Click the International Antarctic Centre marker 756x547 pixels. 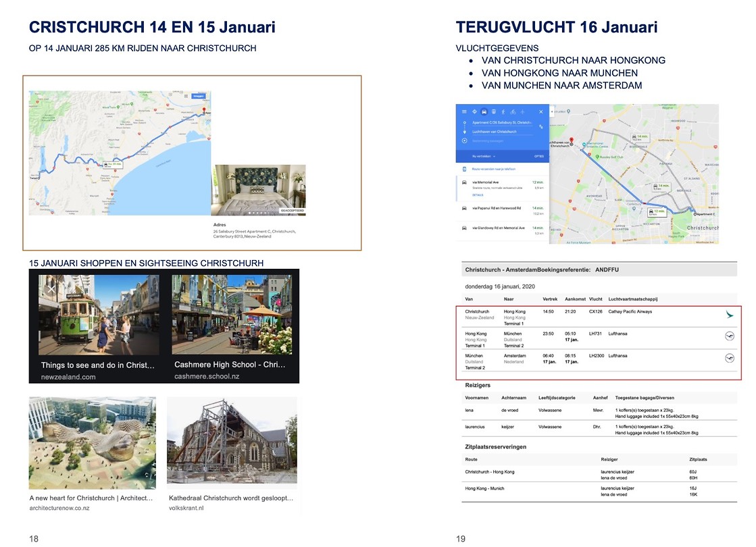tap(584, 145)
